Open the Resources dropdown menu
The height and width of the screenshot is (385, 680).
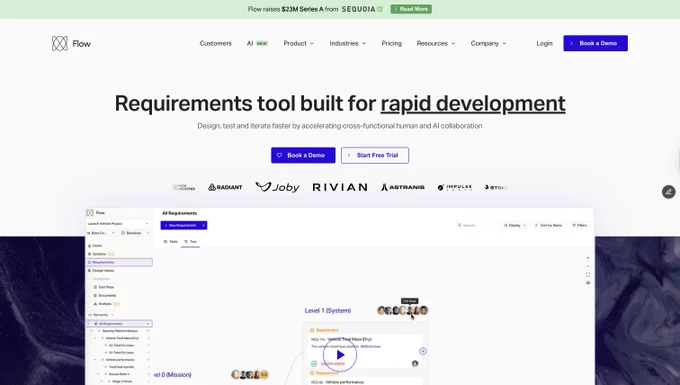(436, 43)
